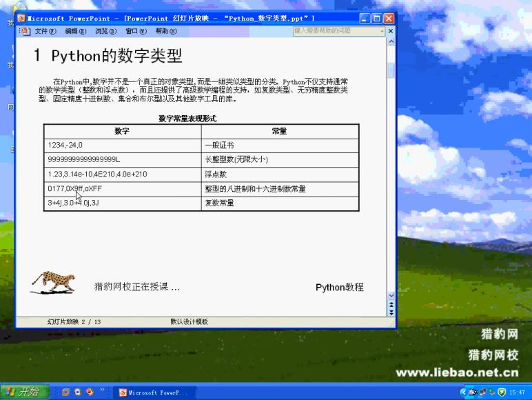Expand the help question dropdown arrow
The height and width of the screenshot is (400, 532).
pyautogui.click(x=382, y=31)
